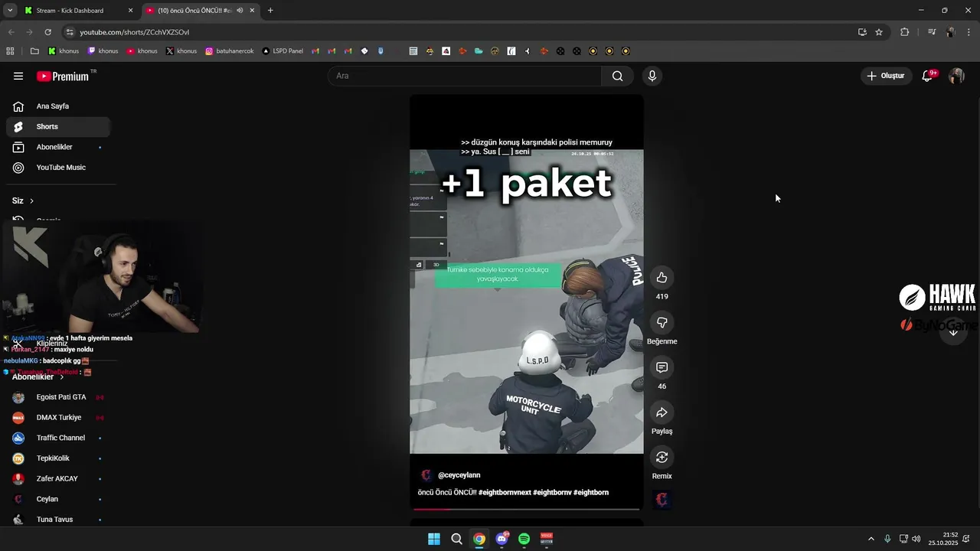Open Chrome tab search dropdown
This screenshot has width=980, height=551.
9,11
